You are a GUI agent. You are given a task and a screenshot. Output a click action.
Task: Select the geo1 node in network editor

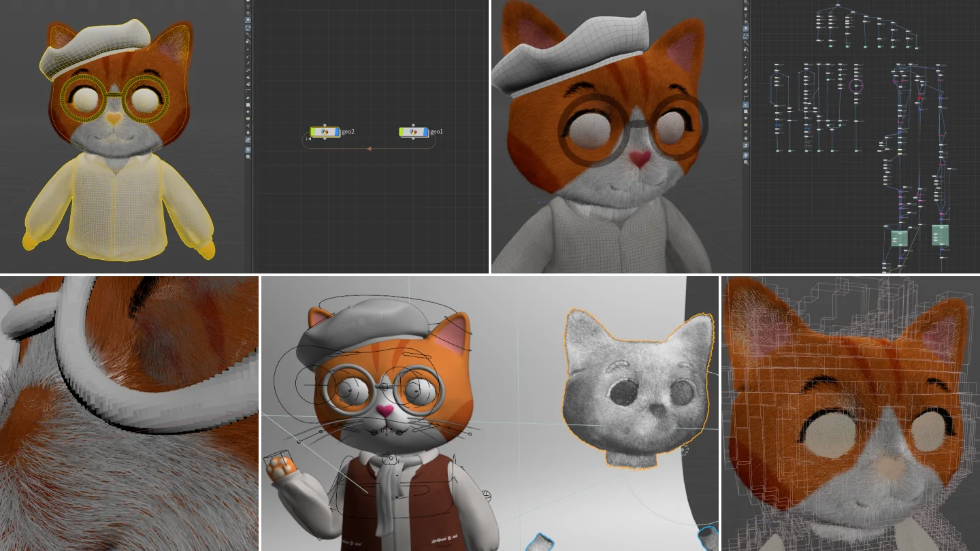click(x=414, y=132)
